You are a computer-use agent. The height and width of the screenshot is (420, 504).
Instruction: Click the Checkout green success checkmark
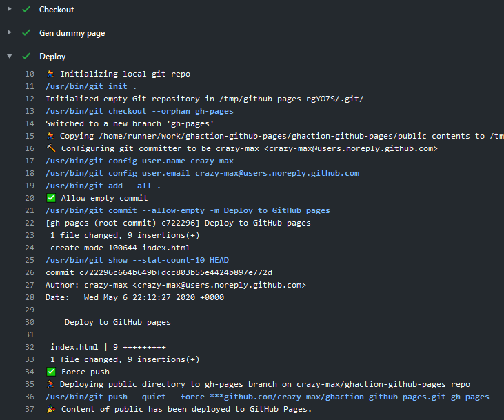(x=26, y=10)
